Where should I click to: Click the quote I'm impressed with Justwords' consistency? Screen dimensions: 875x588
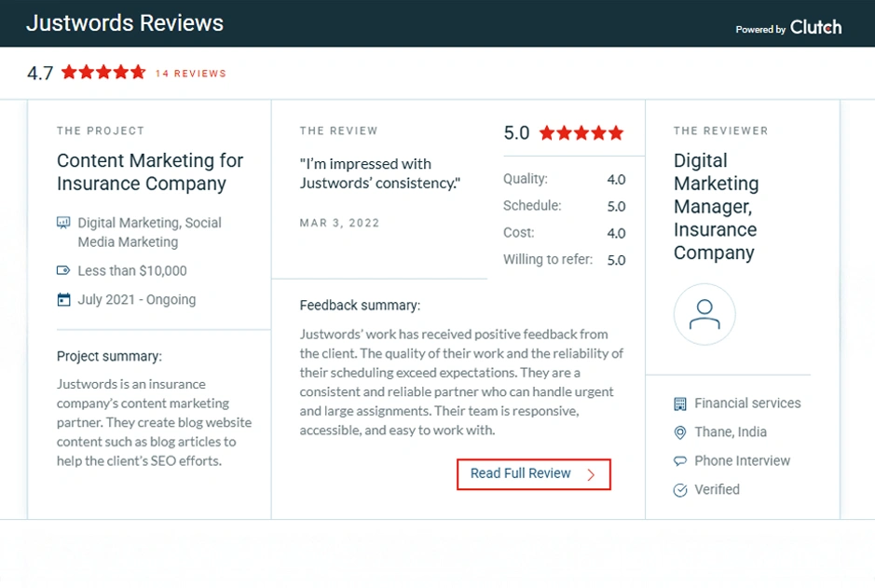(380, 173)
